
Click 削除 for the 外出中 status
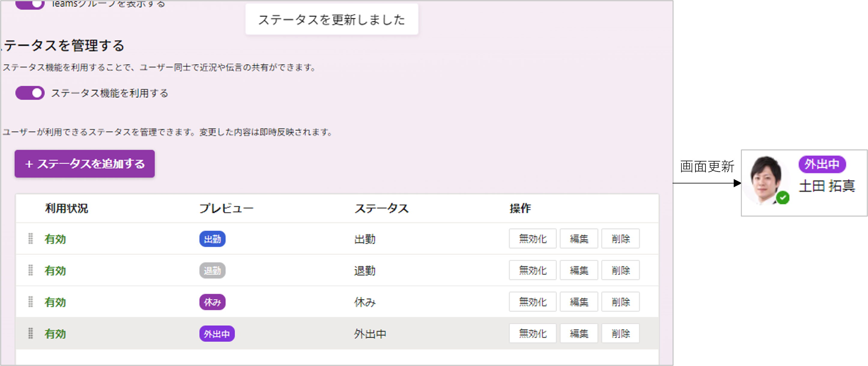coord(620,333)
